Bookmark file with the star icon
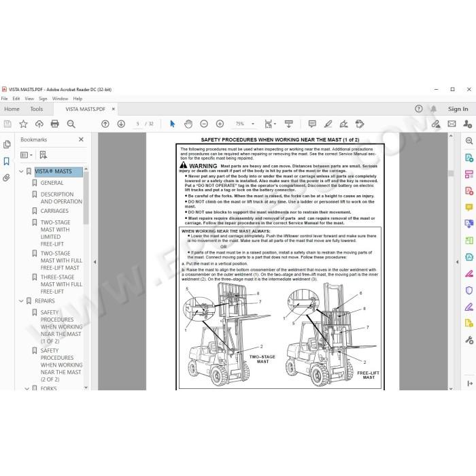The width and height of the screenshot is (476, 476). click(x=23, y=124)
